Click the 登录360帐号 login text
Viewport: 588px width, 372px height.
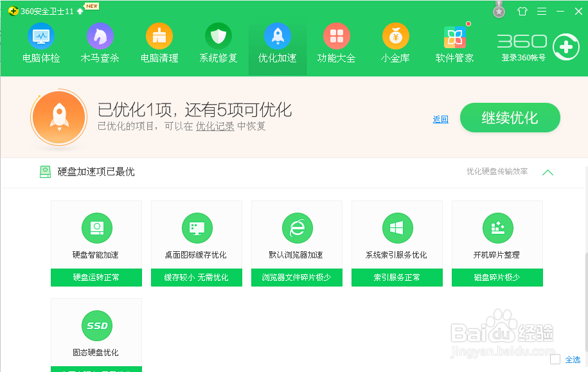524,58
